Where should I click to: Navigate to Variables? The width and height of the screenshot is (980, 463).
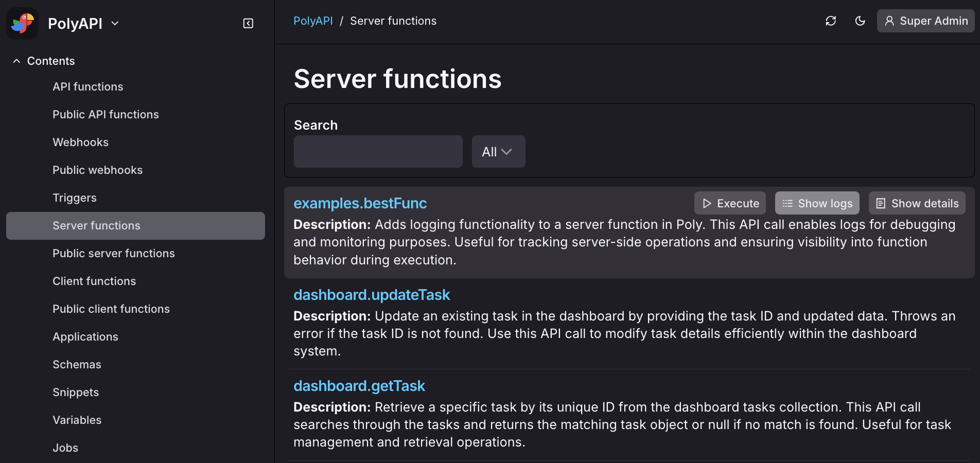pos(77,420)
